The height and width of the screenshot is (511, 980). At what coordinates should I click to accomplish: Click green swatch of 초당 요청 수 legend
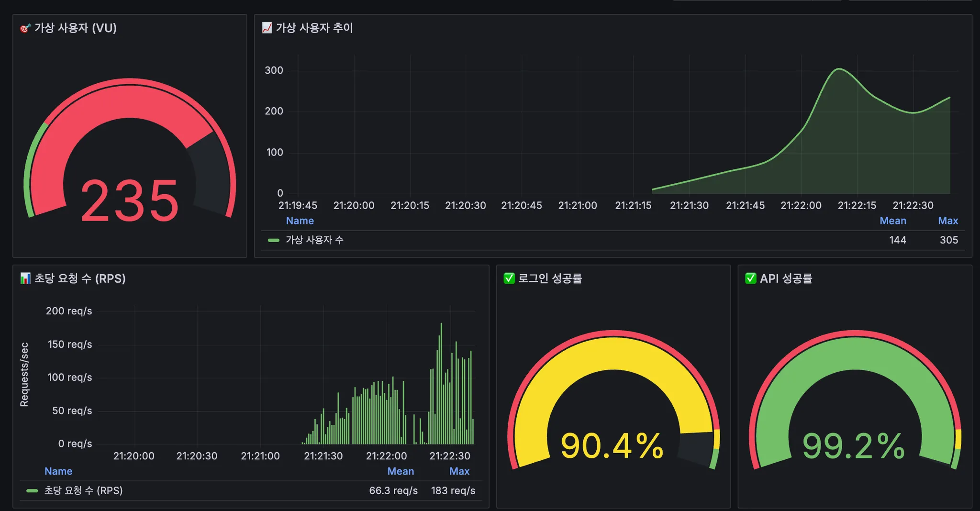(32, 490)
